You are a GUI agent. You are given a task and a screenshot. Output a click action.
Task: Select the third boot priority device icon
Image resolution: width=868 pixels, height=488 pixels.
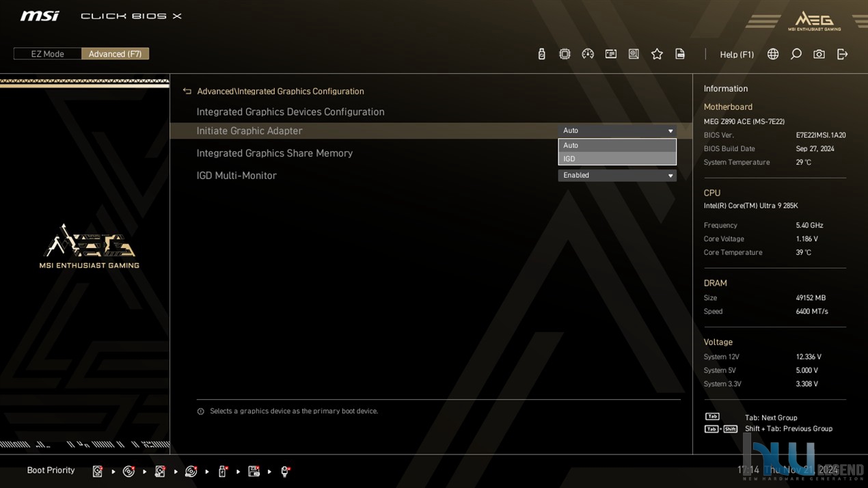[x=160, y=471]
